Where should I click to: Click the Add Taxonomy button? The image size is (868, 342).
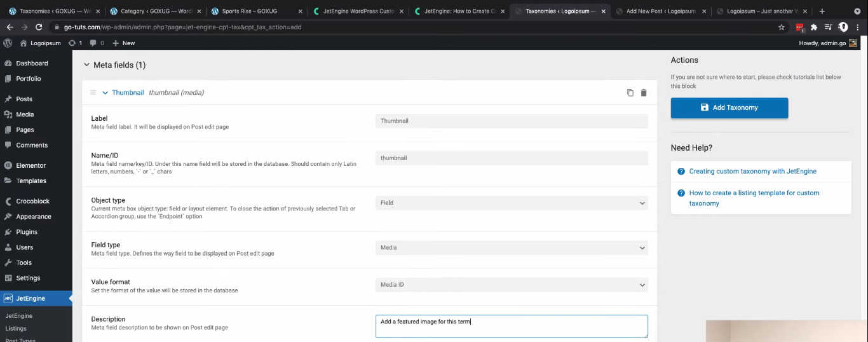pyautogui.click(x=729, y=108)
